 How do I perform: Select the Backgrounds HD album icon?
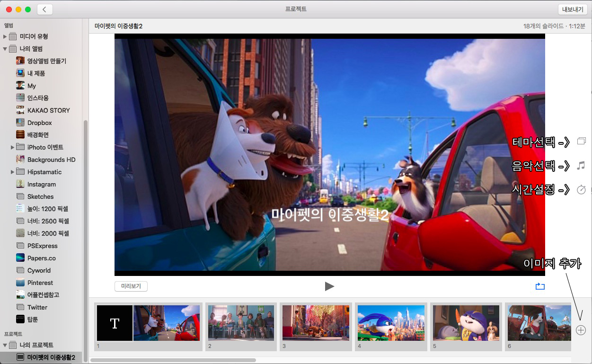tap(20, 160)
